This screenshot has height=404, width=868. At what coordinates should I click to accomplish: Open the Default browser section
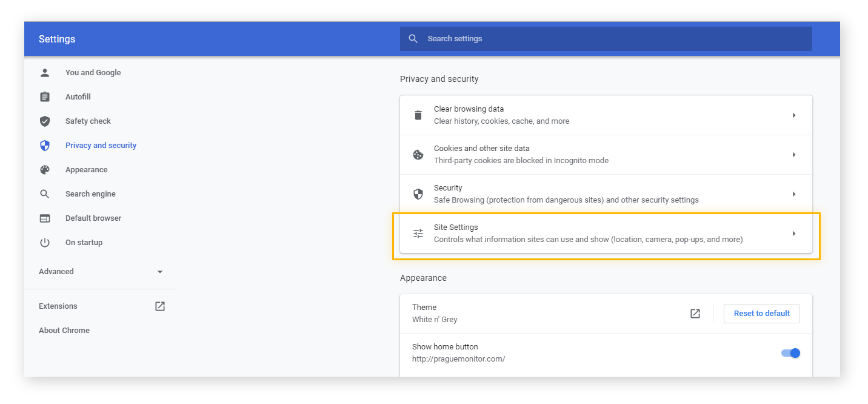click(x=93, y=218)
